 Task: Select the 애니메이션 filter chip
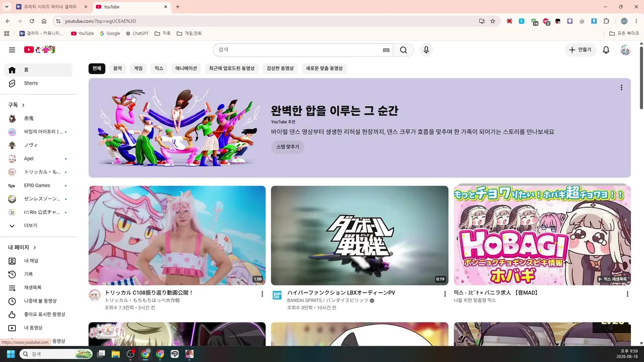(x=186, y=68)
